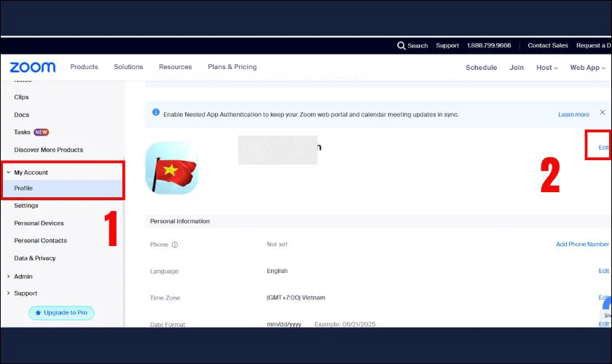
Task: Open the Products menu
Action: click(84, 67)
